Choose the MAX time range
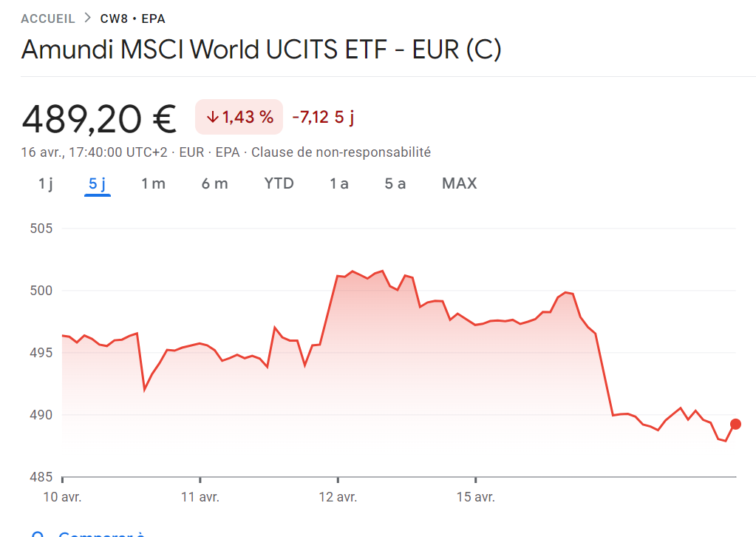The height and width of the screenshot is (537, 756). 459,183
